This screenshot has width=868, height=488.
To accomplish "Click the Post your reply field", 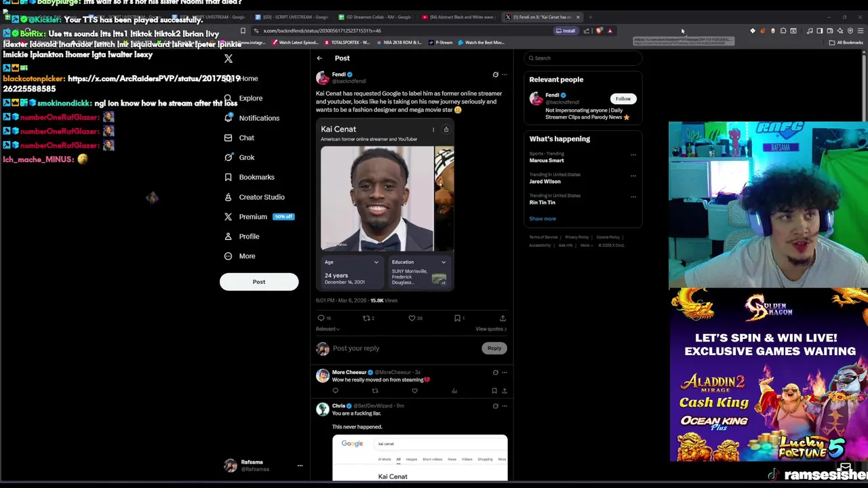I will point(404,348).
